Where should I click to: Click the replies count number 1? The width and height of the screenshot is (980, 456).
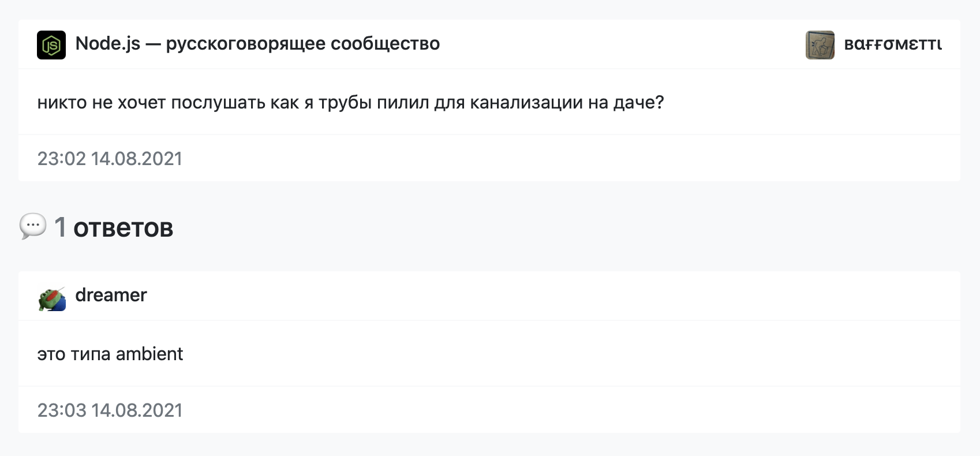point(60,227)
